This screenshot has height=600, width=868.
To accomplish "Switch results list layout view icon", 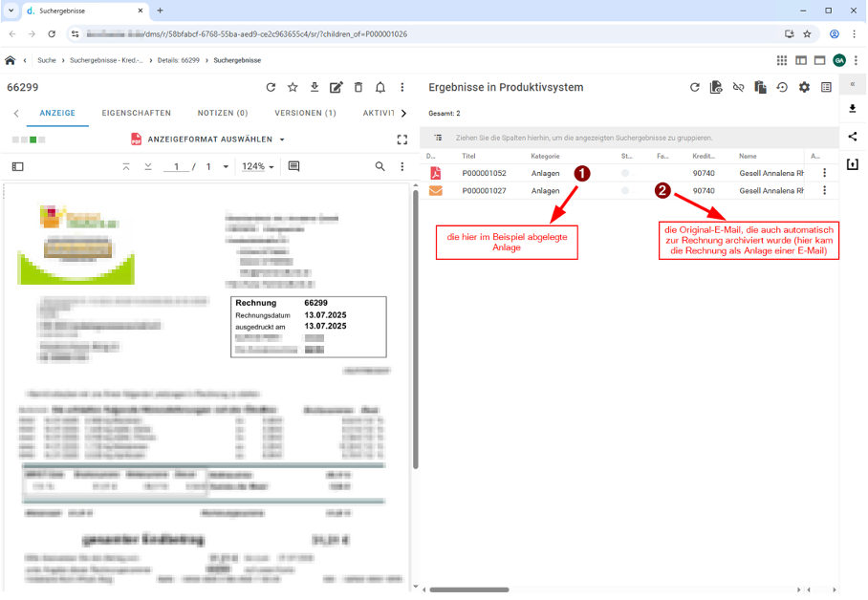I will (x=826, y=87).
